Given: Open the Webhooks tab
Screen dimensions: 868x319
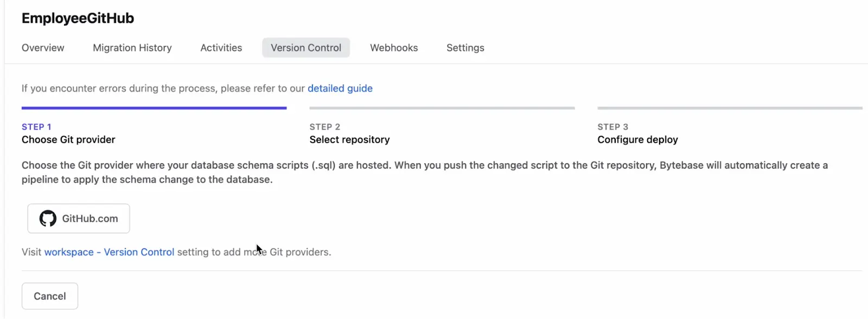Looking at the screenshot, I should [394, 48].
